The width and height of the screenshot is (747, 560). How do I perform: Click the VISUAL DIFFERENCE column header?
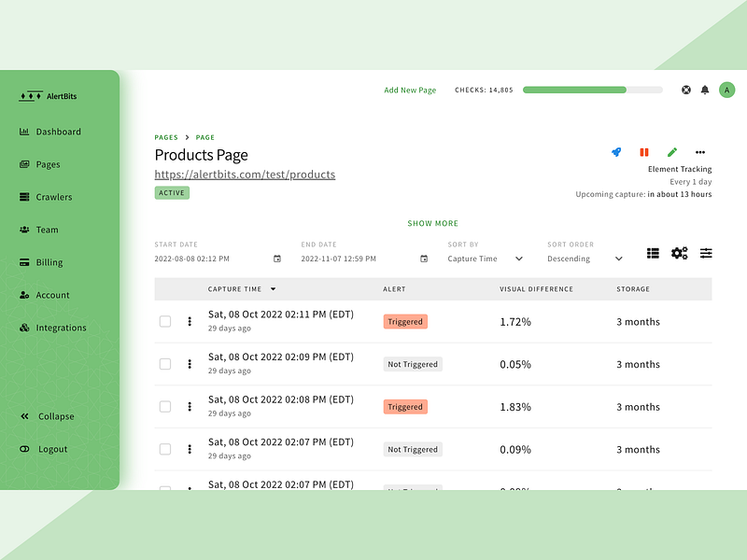click(x=536, y=289)
